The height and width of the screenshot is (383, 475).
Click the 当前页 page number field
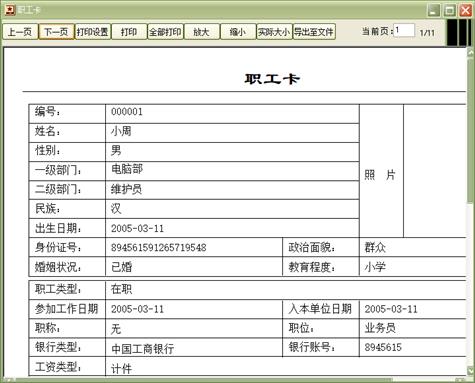404,30
